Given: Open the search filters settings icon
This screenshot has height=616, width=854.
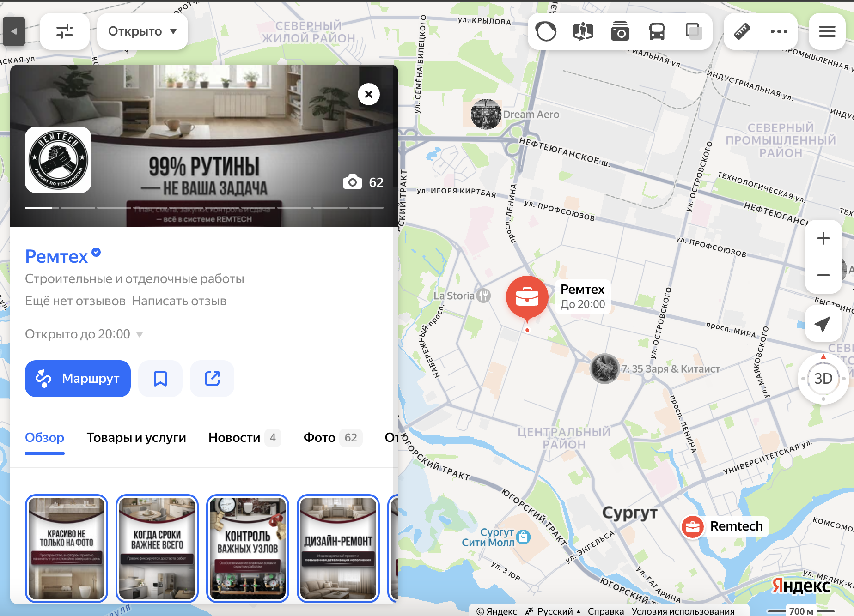Looking at the screenshot, I should pyautogui.click(x=65, y=31).
